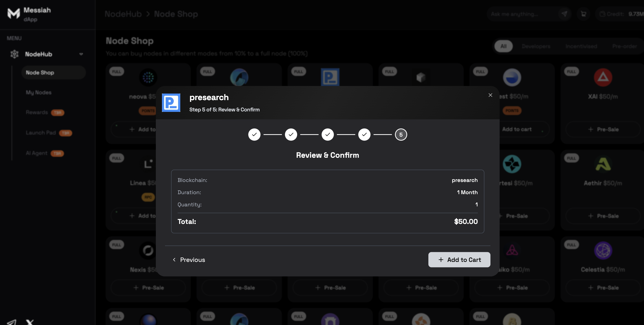The image size is (644, 325).
Task: Click the TBR badge next to Launch Pad
Action: [66, 133]
